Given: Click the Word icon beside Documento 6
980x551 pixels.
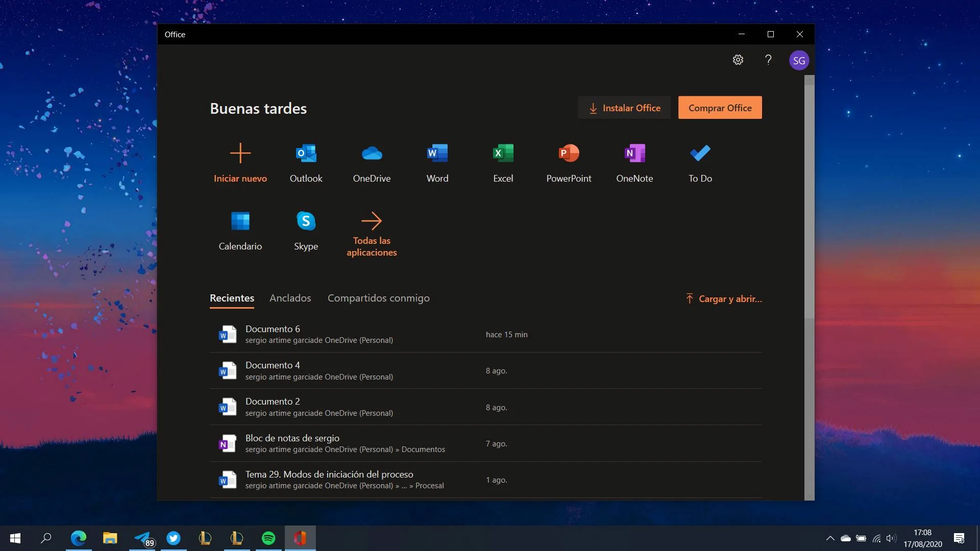Looking at the screenshot, I should (x=228, y=334).
